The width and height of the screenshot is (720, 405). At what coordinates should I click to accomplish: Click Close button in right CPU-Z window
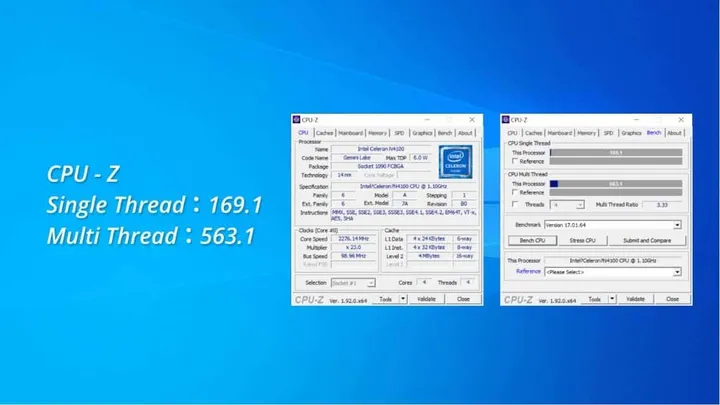(x=673, y=299)
